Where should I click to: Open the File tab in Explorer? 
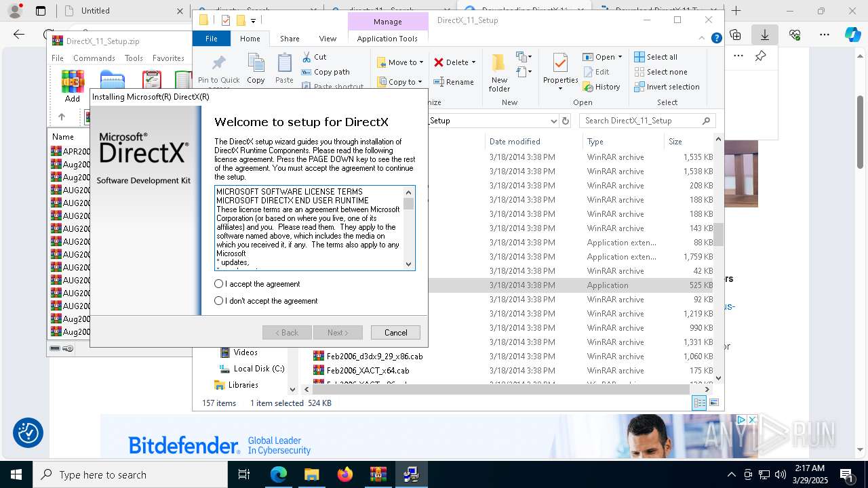[x=212, y=39]
